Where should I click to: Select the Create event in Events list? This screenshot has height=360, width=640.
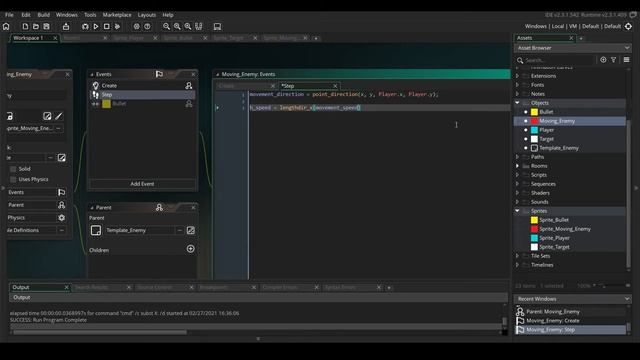pyautogui.click(x=142, y=86)
